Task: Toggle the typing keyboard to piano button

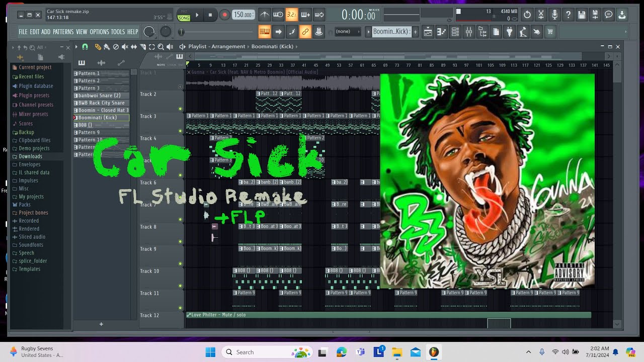Action: (264, 32)
